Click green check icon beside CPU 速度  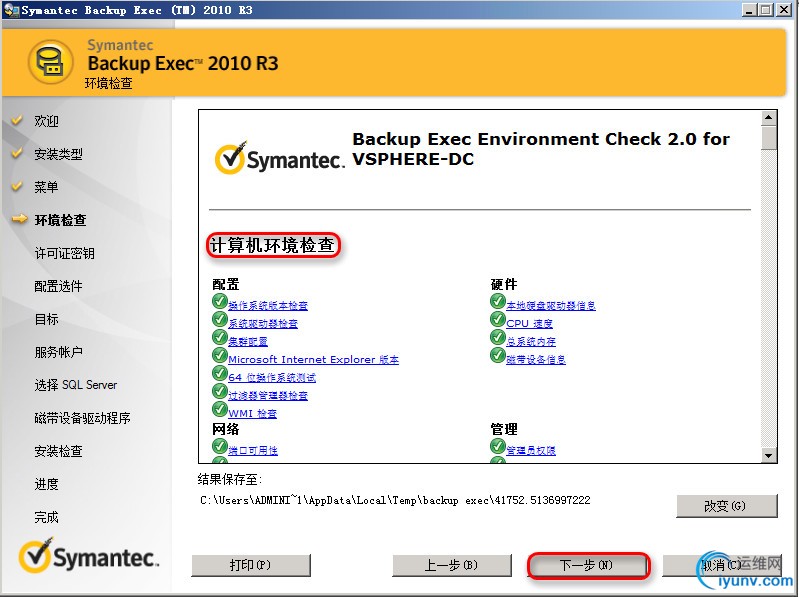pos(498,319)
